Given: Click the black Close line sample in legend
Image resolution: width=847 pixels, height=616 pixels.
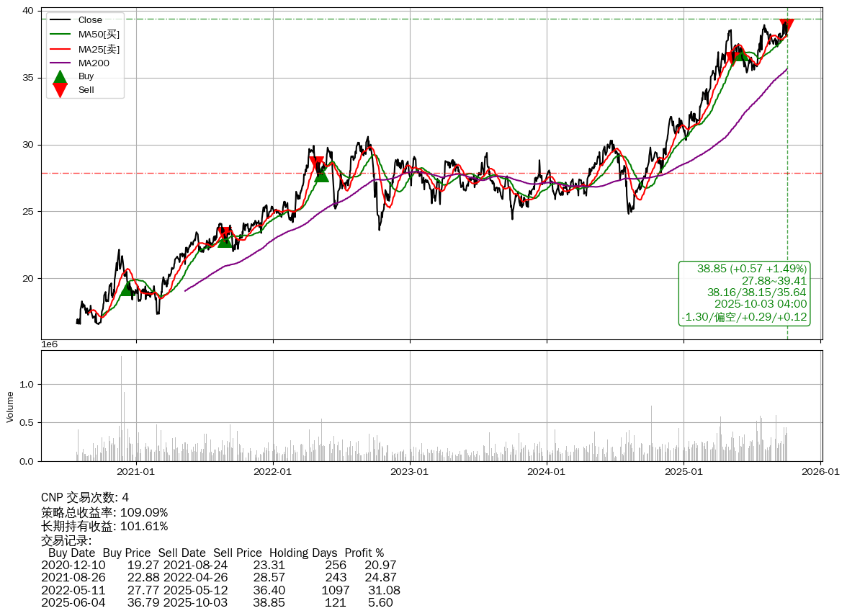Looking at the screenshot, I should (x=60, y=20).
